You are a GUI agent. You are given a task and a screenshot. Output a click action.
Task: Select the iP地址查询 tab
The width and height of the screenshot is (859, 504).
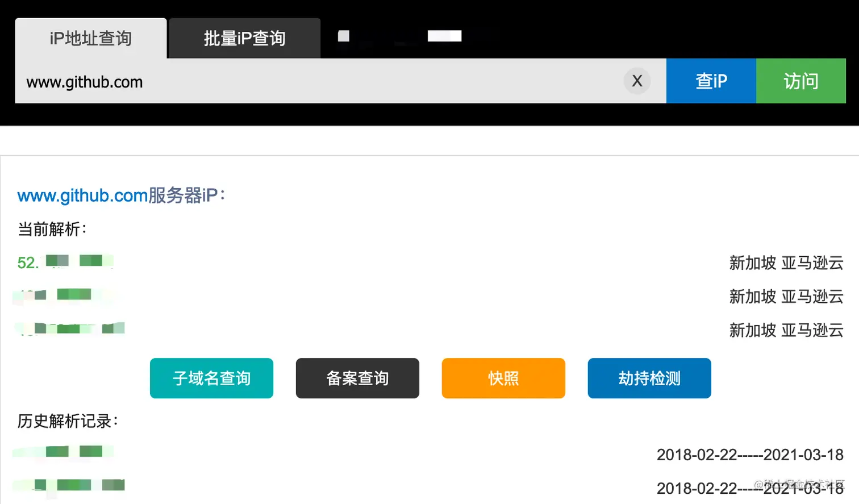(x=90, y=38)
